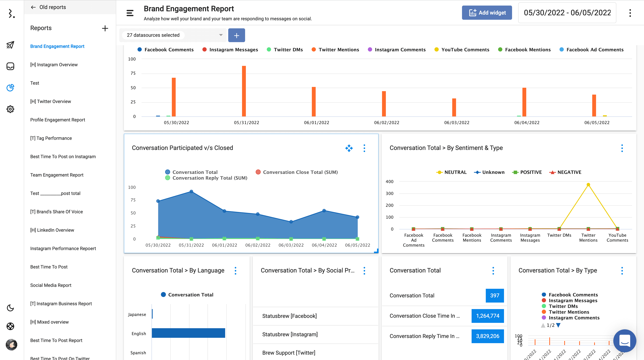Click the move icon on Conversation Participated widget
Image resolution: width=644 pixels, height=360 pixels.
click(x=349, y=148)
